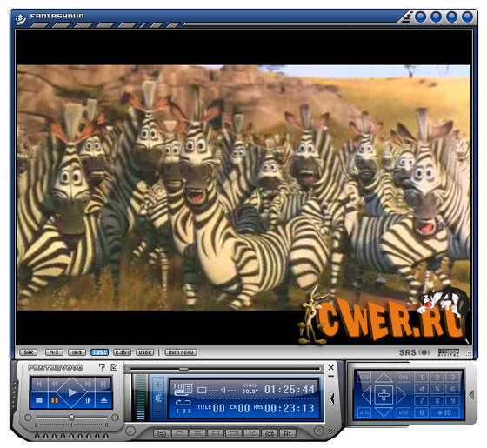Click the volume level meter

(x=140, y=398)
